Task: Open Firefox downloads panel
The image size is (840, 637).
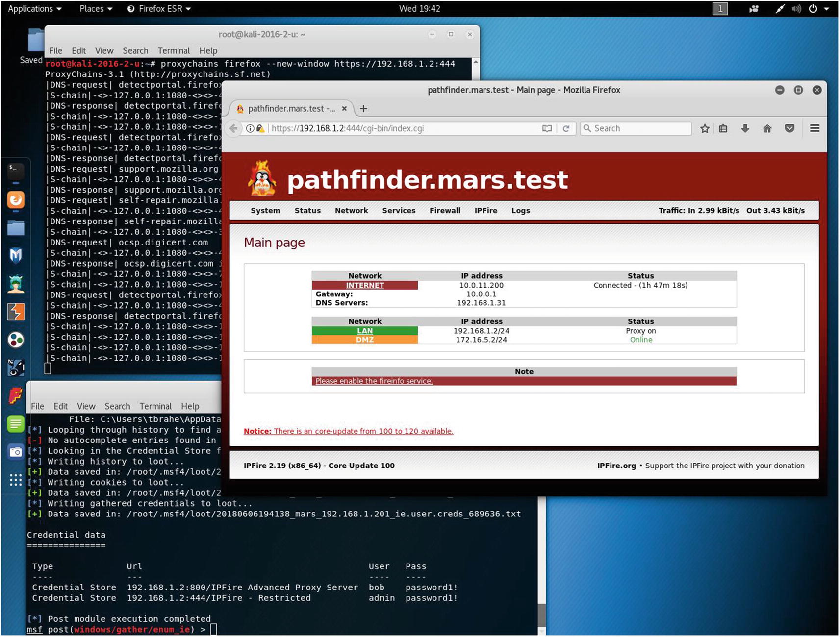Action: [745, 128]
